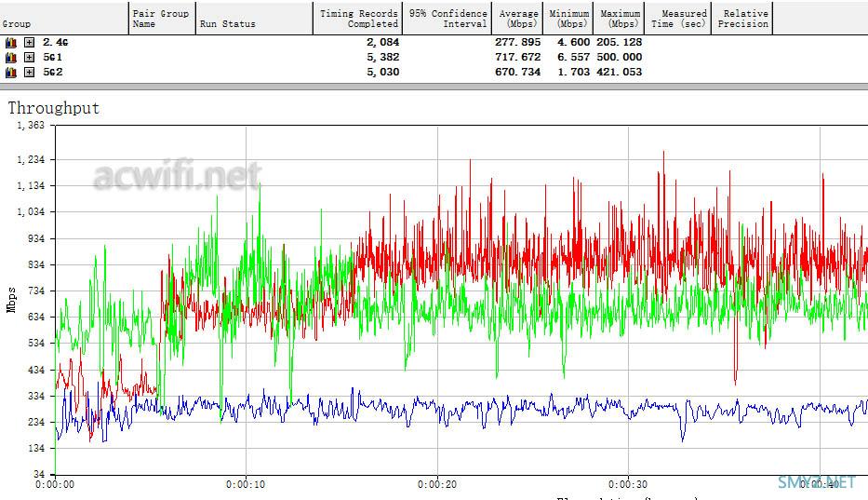The image size is (868, 500).
Task: Click the 5,382 timing records value
Action: pos(382,57)
